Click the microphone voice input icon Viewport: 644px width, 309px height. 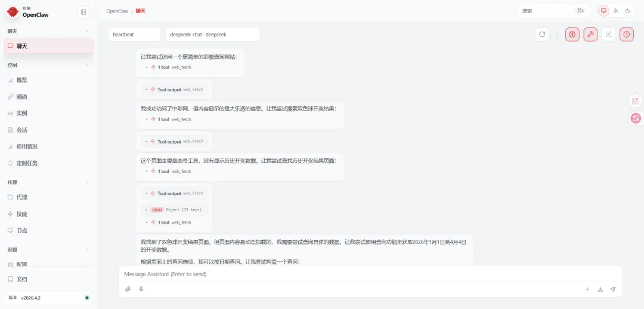tap(141, 289)
